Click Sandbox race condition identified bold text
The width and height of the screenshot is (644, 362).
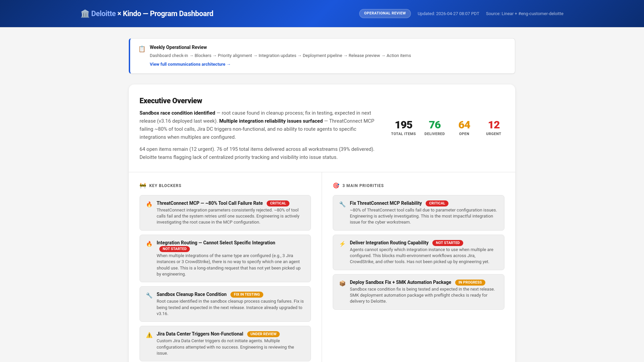(177, 113)
